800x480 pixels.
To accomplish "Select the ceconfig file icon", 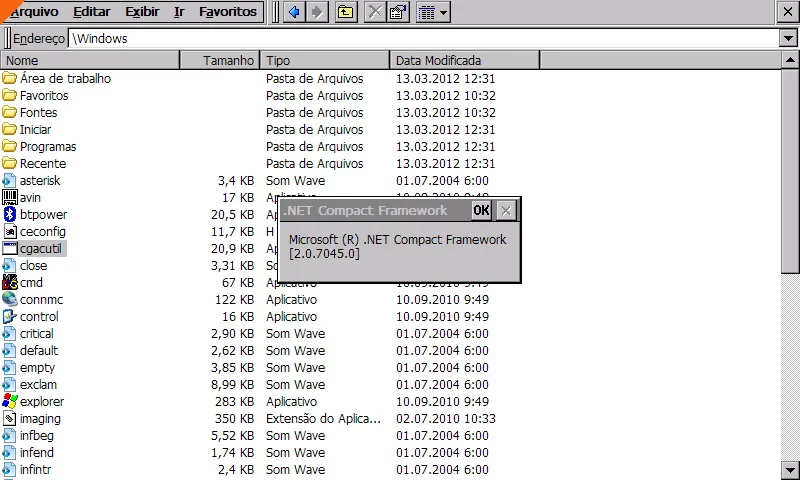I will [x=9, y=231].
